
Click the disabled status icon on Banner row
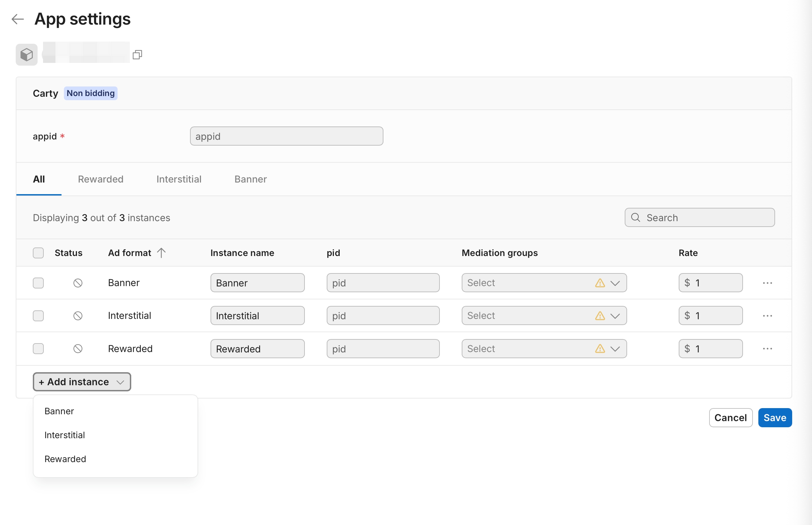[78, 283]
